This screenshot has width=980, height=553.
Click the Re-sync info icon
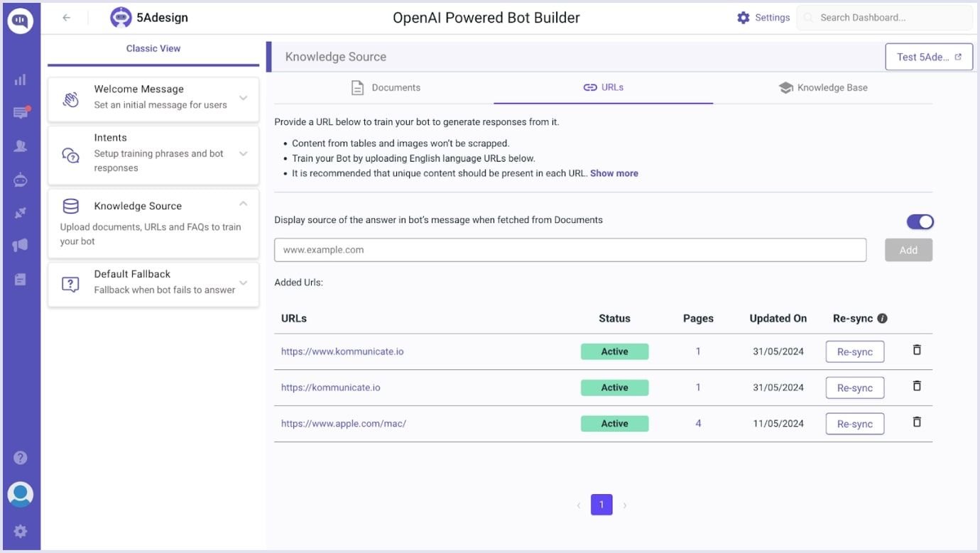pos(882,319)
